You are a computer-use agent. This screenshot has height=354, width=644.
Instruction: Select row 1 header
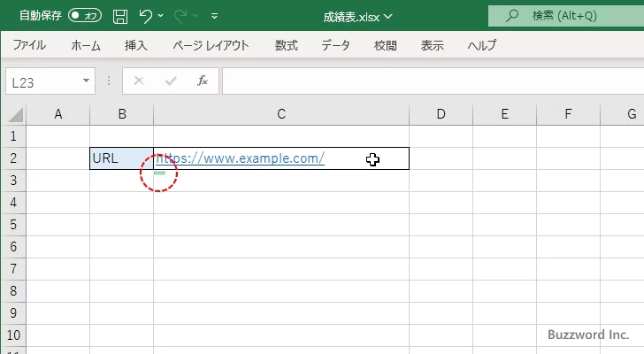click(x=13, y=136)
